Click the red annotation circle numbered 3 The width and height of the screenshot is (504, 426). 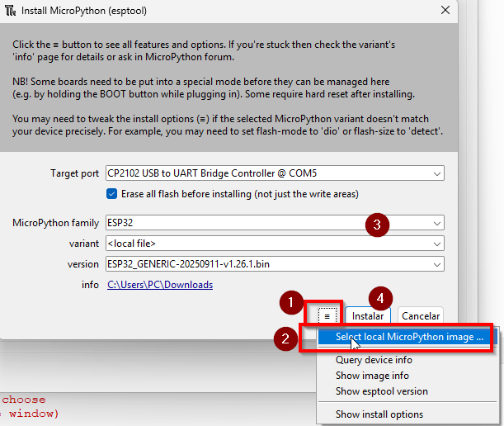(377, 224)
